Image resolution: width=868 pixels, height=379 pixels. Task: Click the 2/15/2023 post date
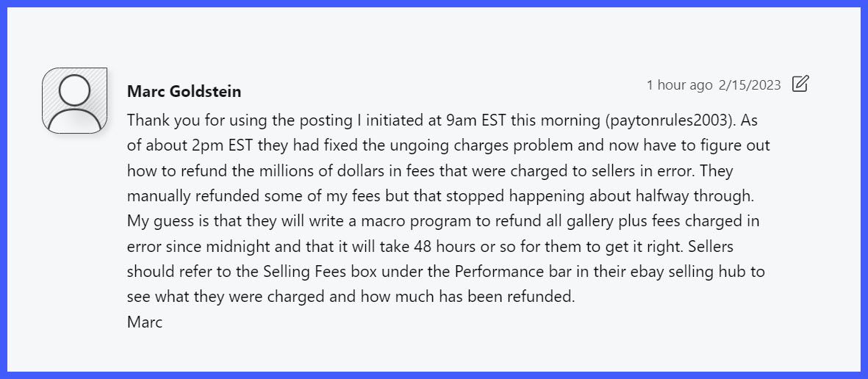point(750,84)
